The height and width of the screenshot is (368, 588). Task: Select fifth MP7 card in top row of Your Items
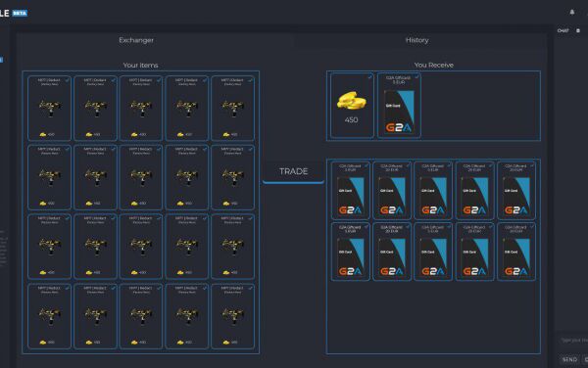pyautogui.click(x=232, y=109)
